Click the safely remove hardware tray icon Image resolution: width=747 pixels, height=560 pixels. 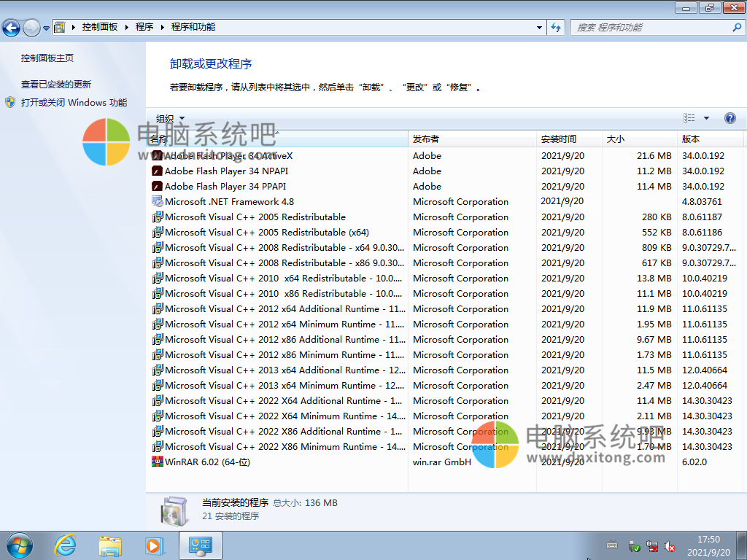[x=634, y=546]
